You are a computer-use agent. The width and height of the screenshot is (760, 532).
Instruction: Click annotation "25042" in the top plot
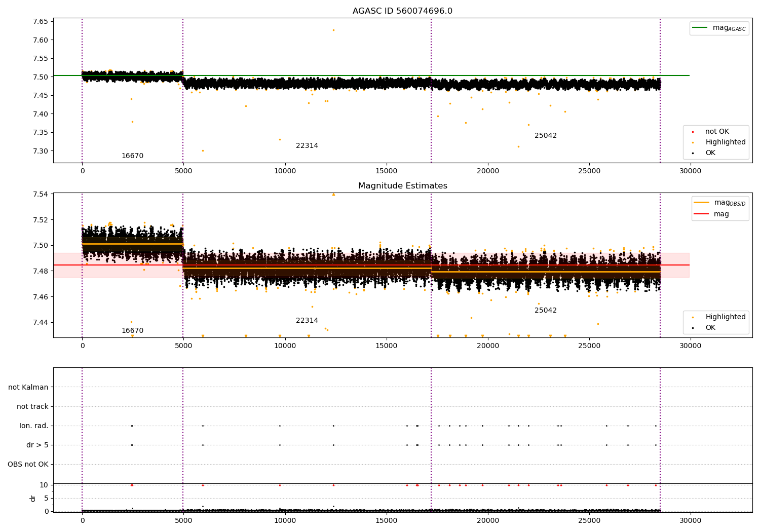546,136
